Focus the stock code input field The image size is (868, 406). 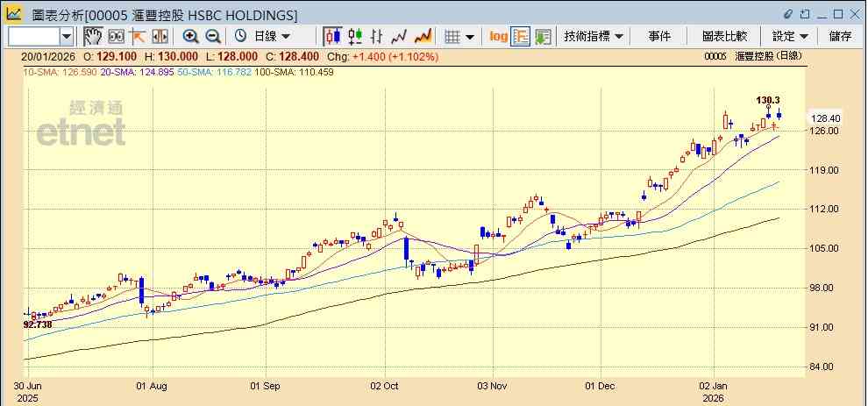click(x=34, y=37)
